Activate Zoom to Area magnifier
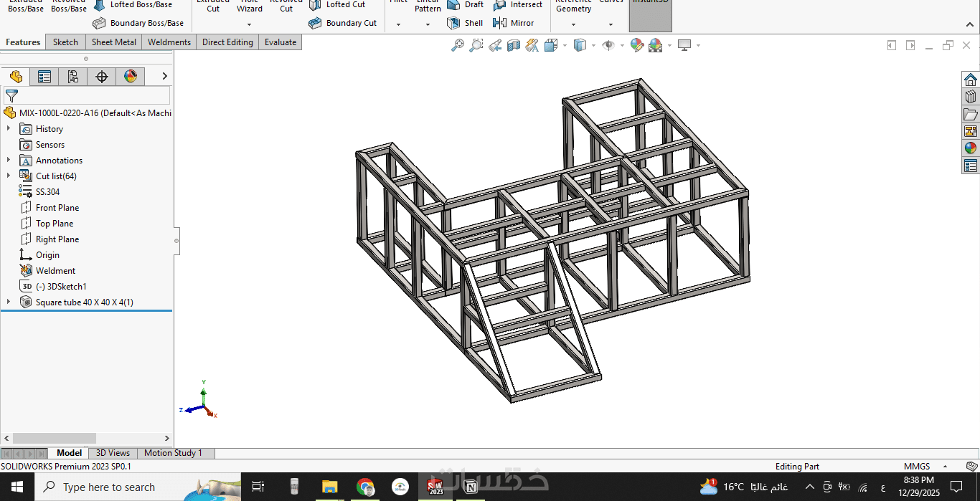 [x=476, y=45]
